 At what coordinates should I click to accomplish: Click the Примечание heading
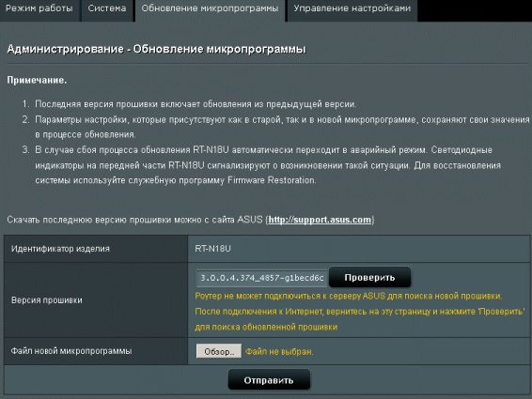point(37,81)
